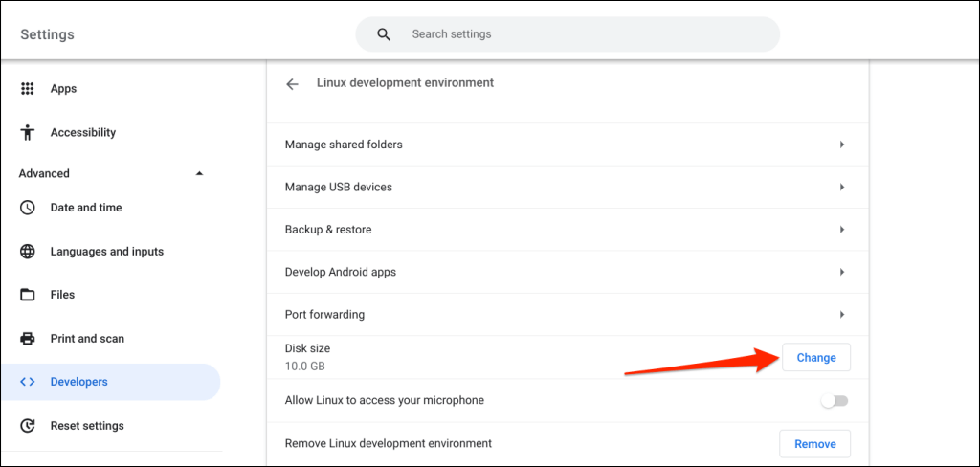Image resolution: width=980 pixels, height=467 pixels.
Task: Click the Files folder icon
Action: tap(28, 295)
